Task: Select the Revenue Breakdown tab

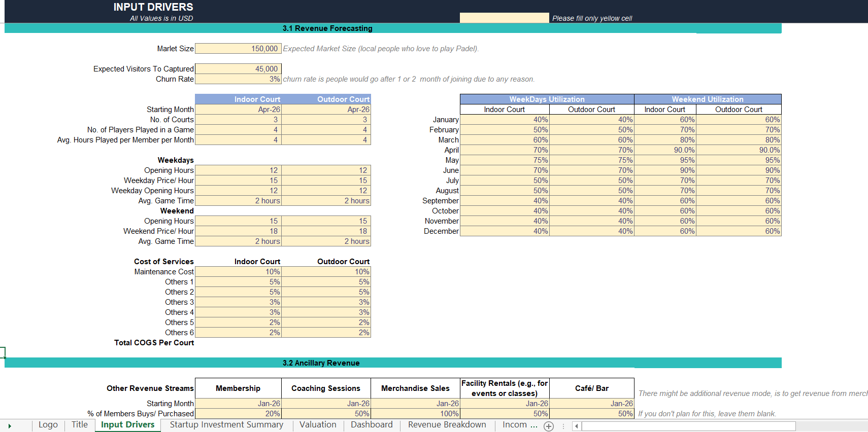Action: pos(447,425)
